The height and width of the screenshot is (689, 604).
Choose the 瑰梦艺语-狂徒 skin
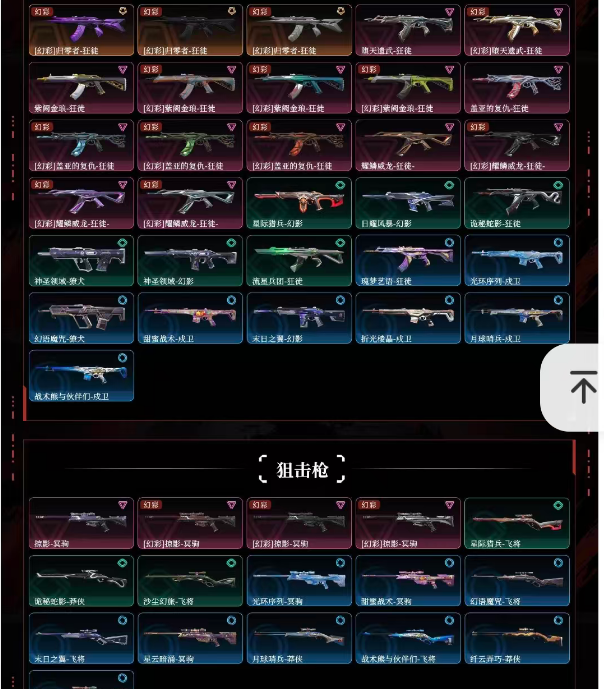[408, 261]
